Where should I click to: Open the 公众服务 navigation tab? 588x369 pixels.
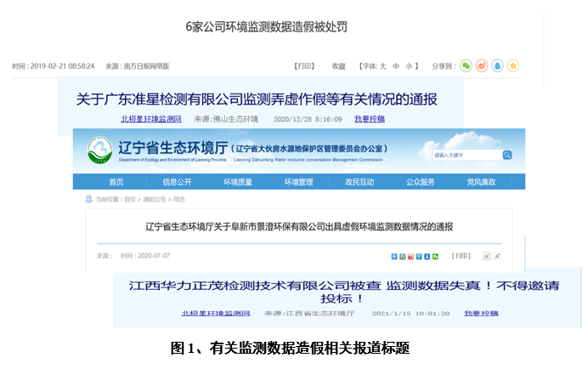(x=421, y=182)
